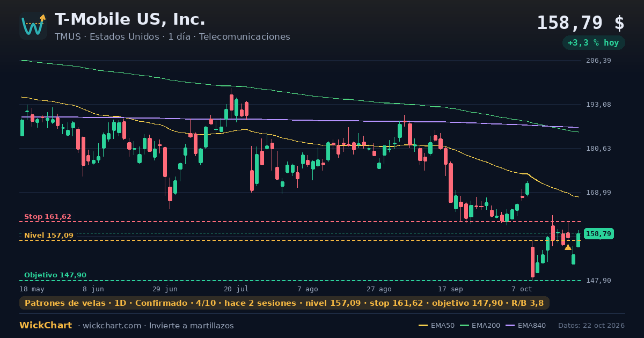The image size is (644, 338).
Task: Click the "Nivel 157,09" level label
Action: point(49,236)
